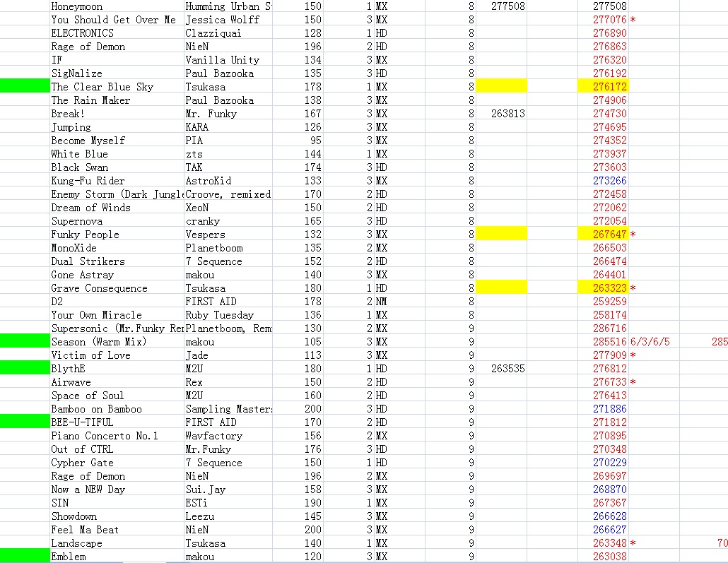
Task: Select the NM difficulty cell in the D2 row
Action: click(x=399, y=302)
